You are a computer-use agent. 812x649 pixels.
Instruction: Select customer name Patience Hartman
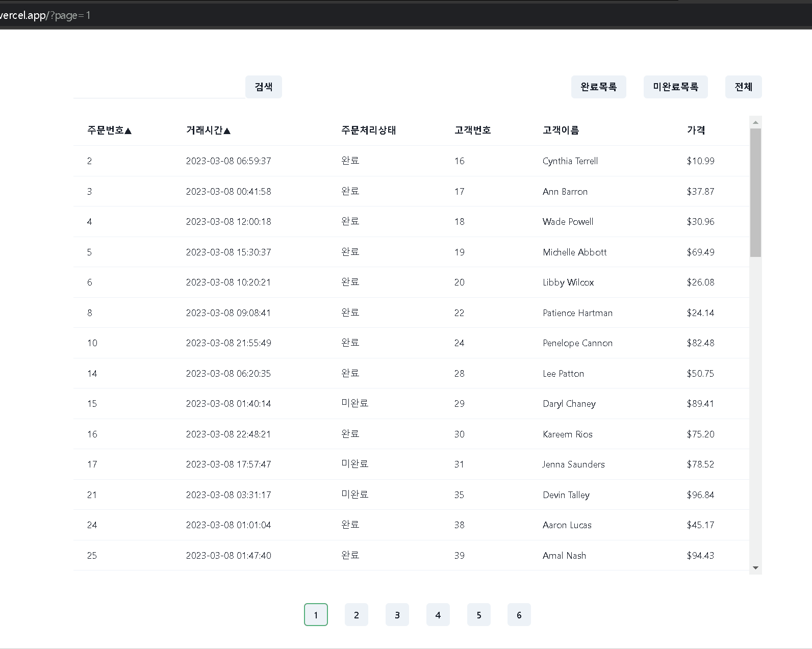(x=578, y=313)
